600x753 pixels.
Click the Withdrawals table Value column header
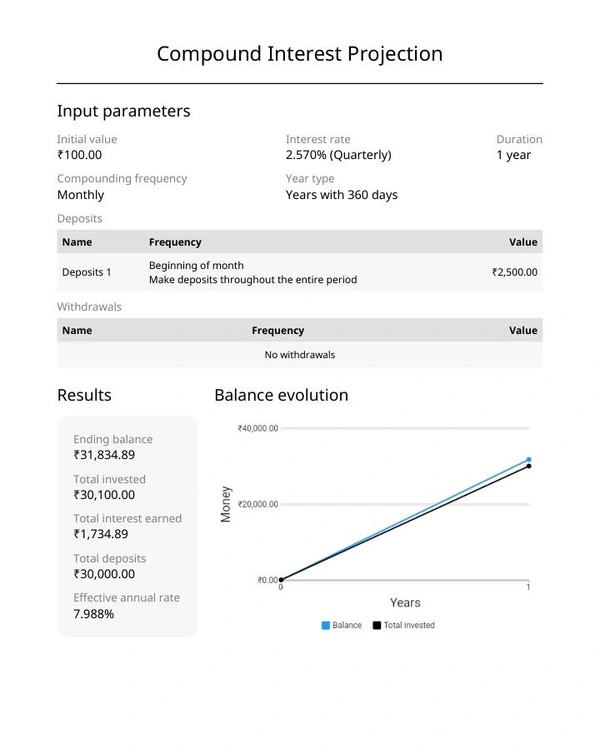click(523, 330)
